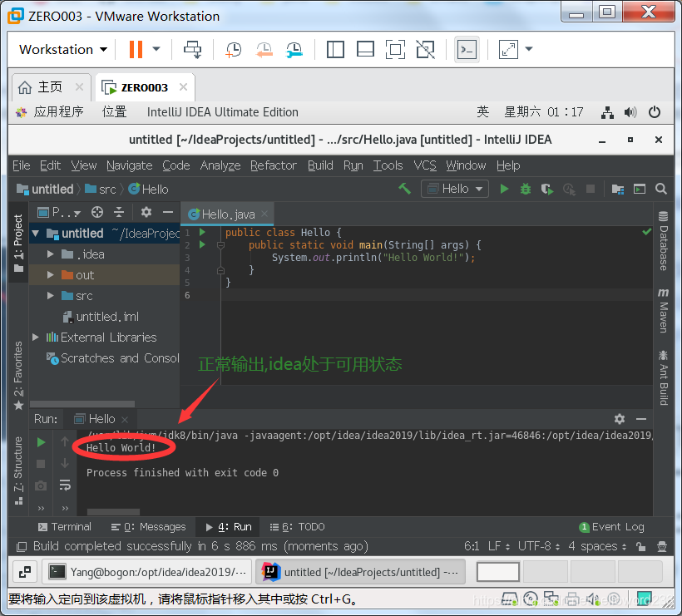Click the run gutter arrow on line 2
This screenshot has width=682, height=616.
coord(202,244)
